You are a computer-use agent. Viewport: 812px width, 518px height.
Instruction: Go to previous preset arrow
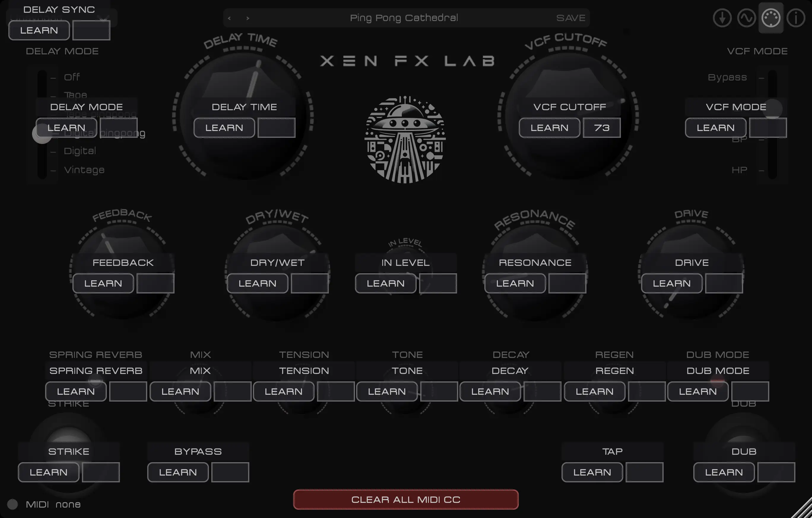(229, 18)
